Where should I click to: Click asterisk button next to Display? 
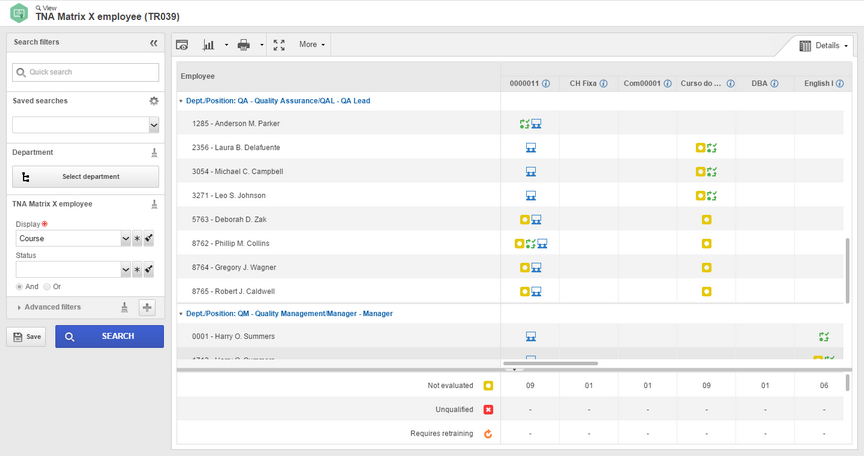coord(137,238)
